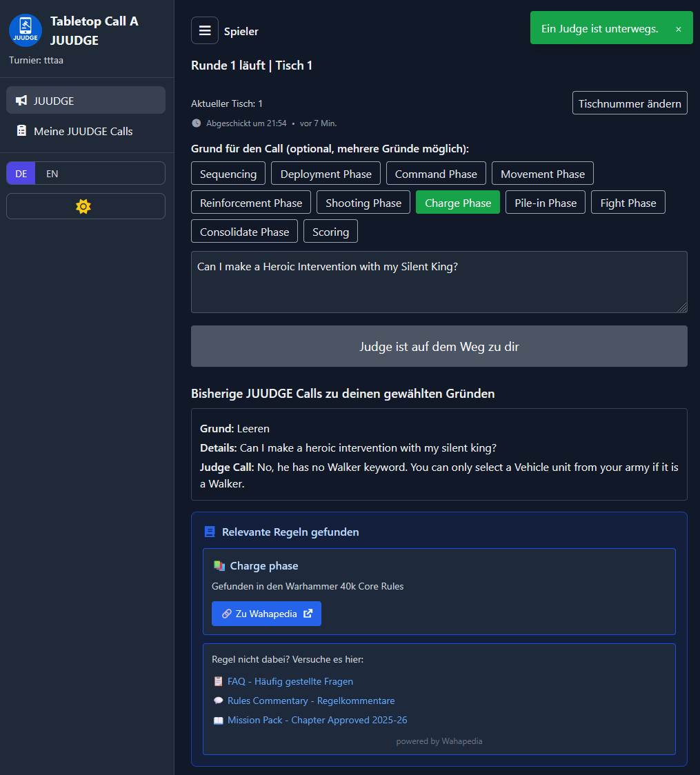
Task: Switch language to EN
Action: 52,174
